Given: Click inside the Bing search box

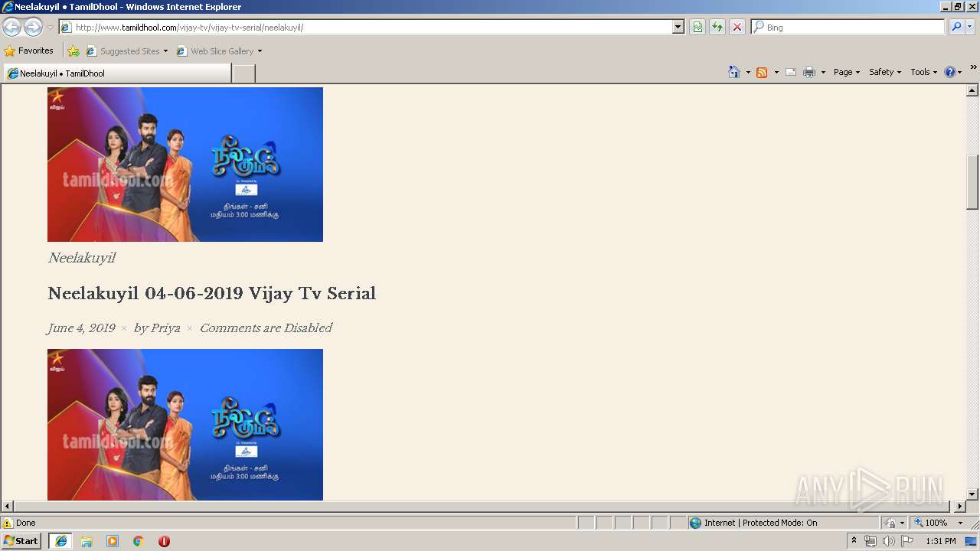Looking at the screenshot, I should click(x=854, y=27).
